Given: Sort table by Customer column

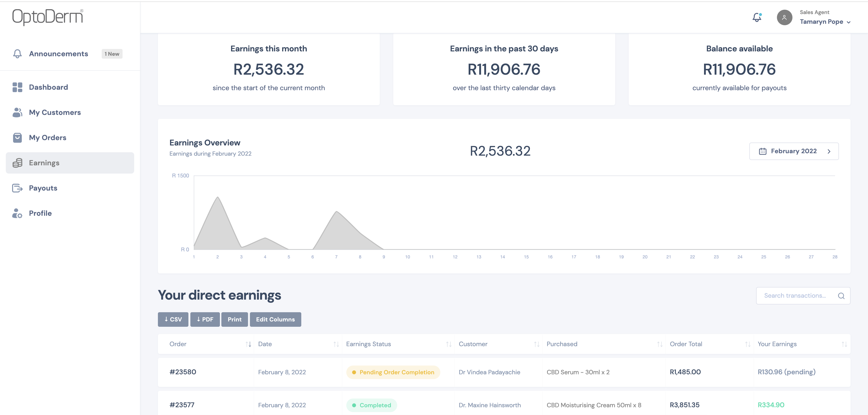Looking at the screenshot, I should coord(498,344).
